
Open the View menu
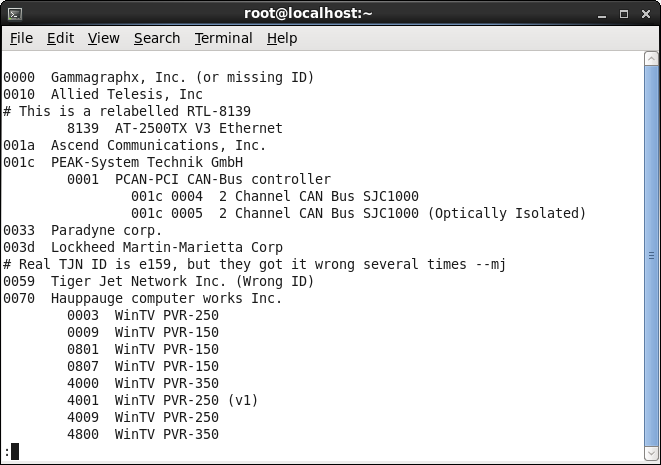click(x=103, y=38)
